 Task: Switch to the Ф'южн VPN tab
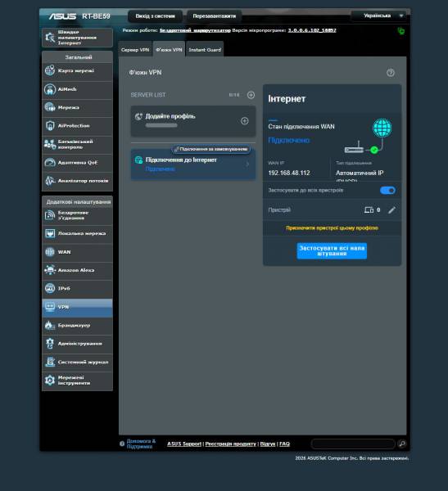click(x=169, y=49)
